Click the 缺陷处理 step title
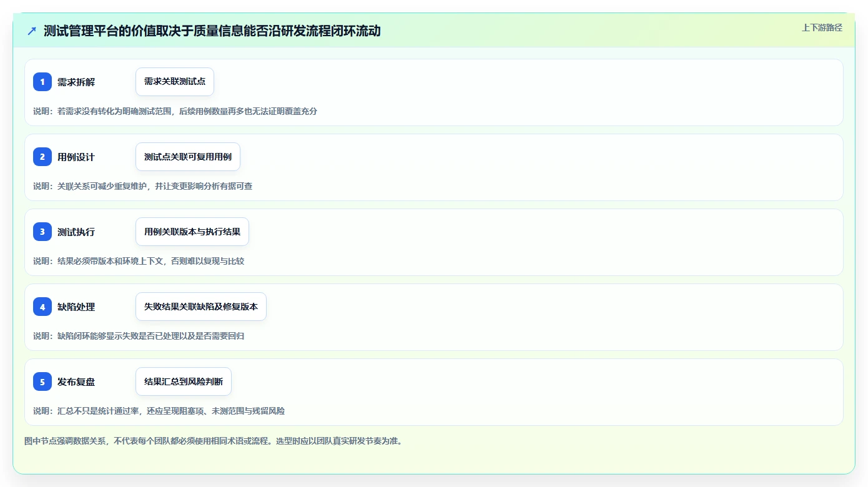 76,307
